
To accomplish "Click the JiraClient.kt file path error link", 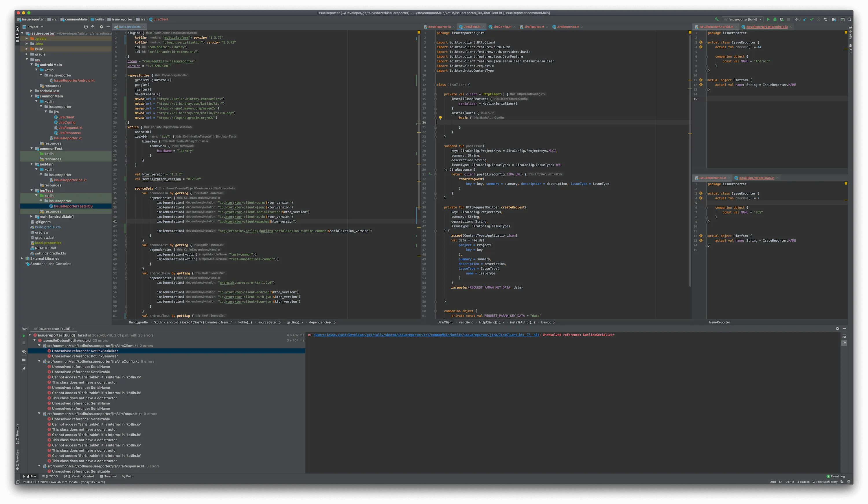I will pyautogui.click(x=426, y=335).
